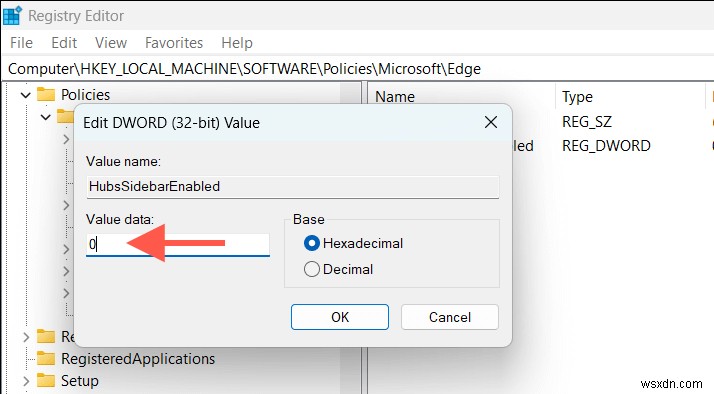Expand the Setup tree node
The image size is (714, 394).
26,381
